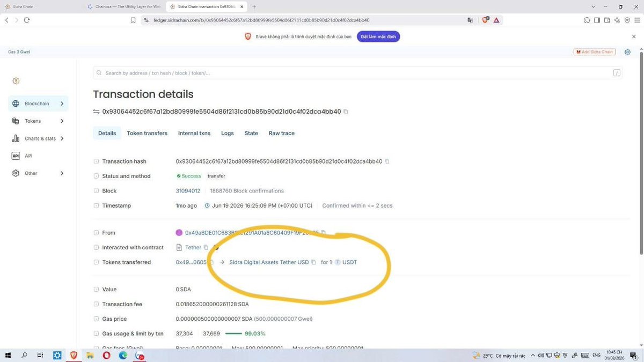Open the Brave Shields lion icon
Viewport: 644px width, 362px height.
click(x=485, y=20)
